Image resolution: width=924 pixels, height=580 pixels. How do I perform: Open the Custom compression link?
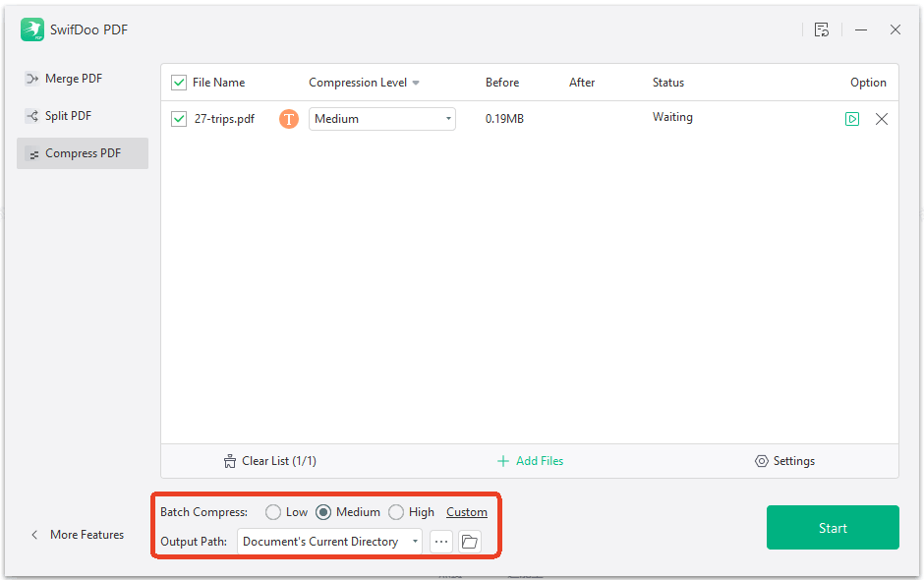click(467, 512)
